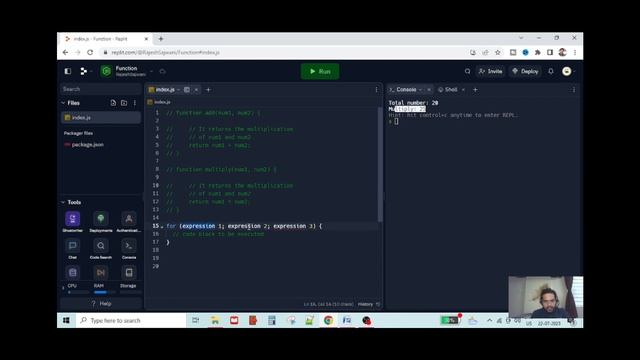Open the Console tab dropdown arrow
Viewport: 640px width, 360px height.
coord(420,90)
